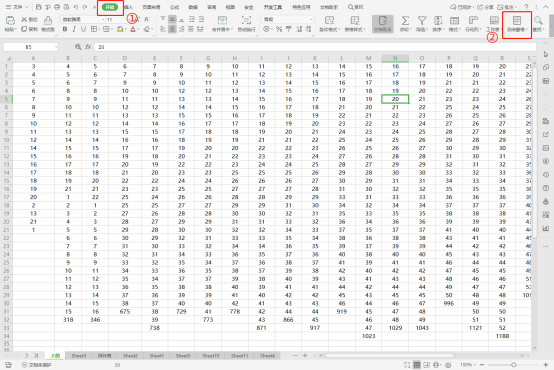Click the plus button to add new sheet
Image resolution: width=554 pixels, height=370 pixels.
tap(305, 356)
